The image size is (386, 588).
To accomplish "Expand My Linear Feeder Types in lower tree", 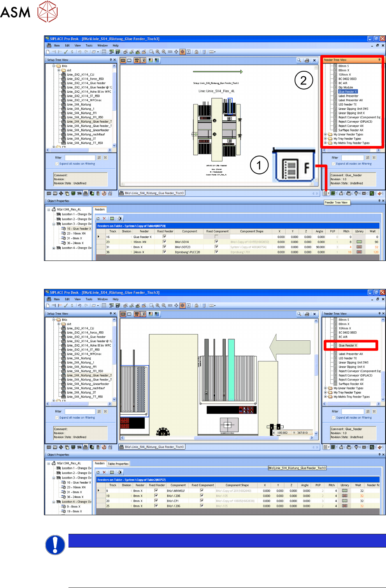I will click(x=325, y=388).
